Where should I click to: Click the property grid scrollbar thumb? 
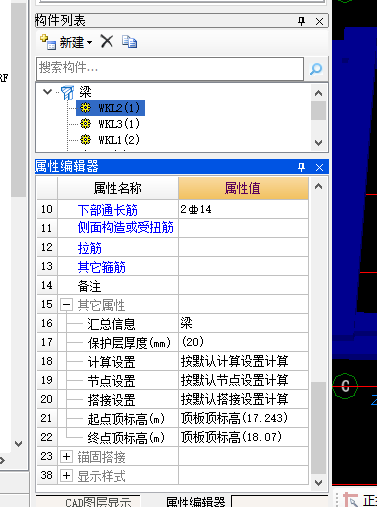click(318, 428)
